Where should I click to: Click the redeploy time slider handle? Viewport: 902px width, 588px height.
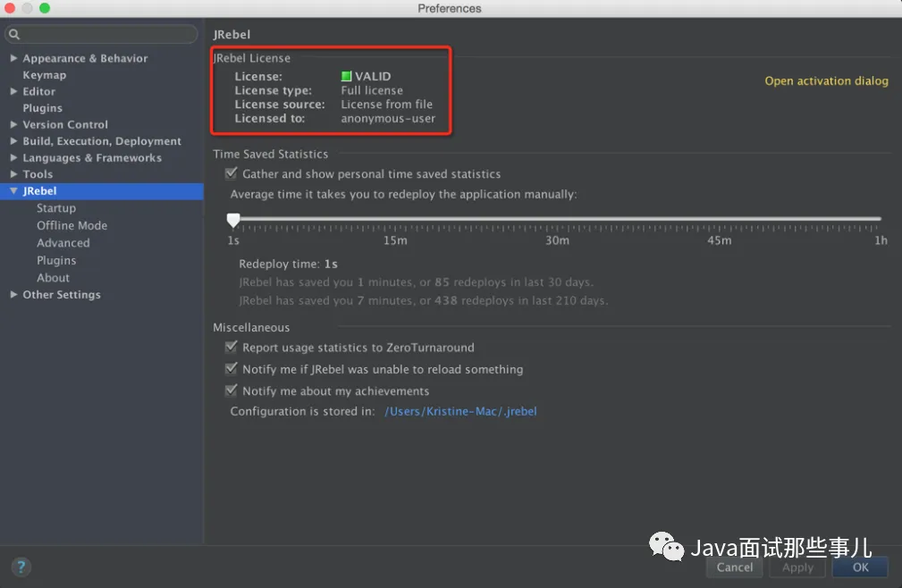[x=233, y=220]
